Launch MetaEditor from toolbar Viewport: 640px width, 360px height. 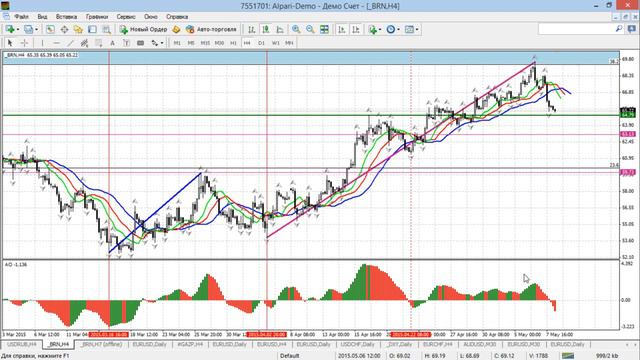176,29
